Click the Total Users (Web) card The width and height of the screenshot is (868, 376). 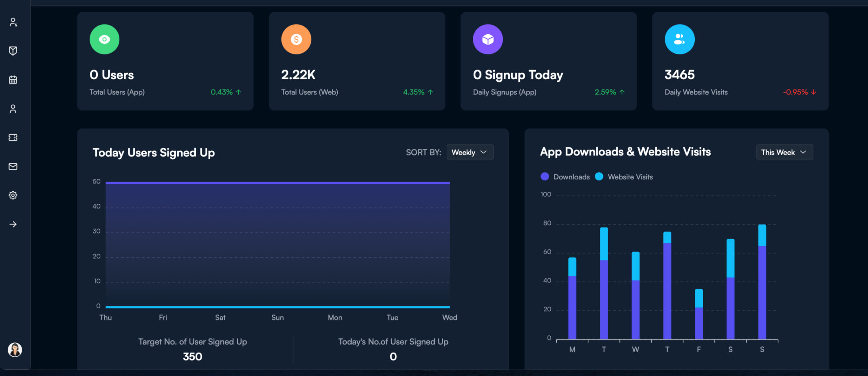(357, 61)
